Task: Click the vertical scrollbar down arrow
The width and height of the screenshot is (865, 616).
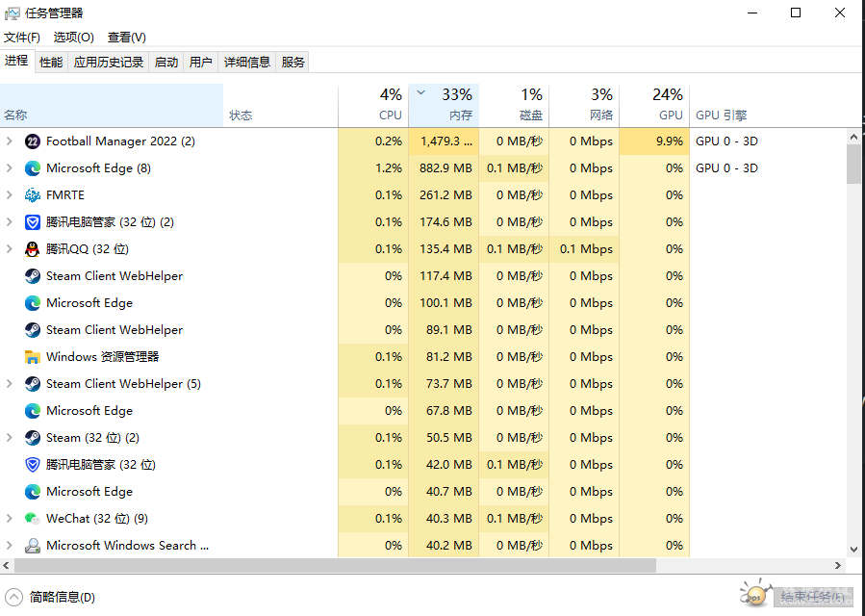Action: coord(854,550)
